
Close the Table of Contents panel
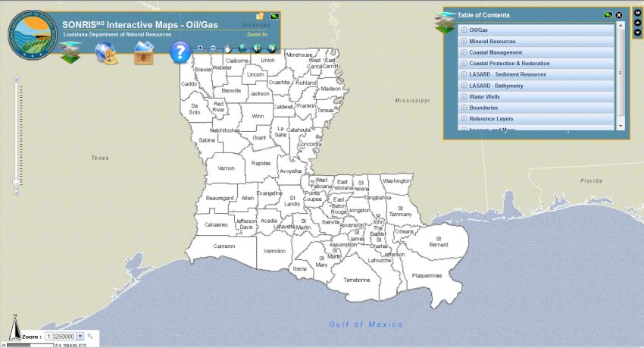click(619, 15)
